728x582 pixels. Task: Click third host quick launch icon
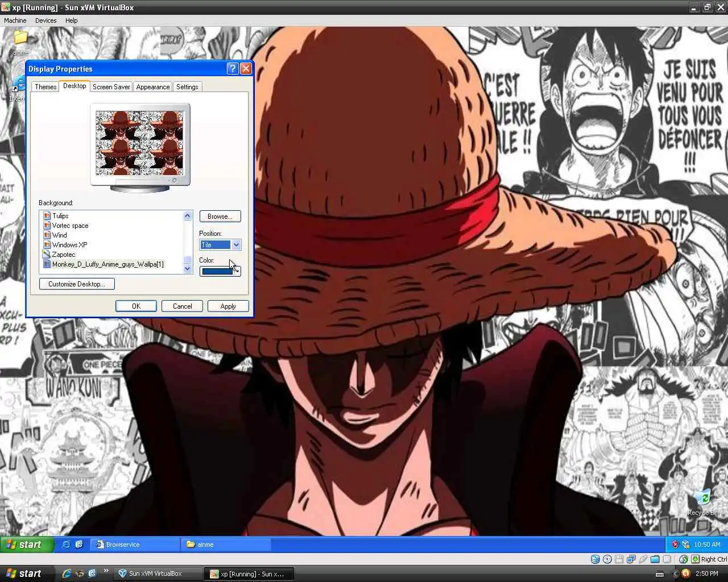(x=92, y=573)
